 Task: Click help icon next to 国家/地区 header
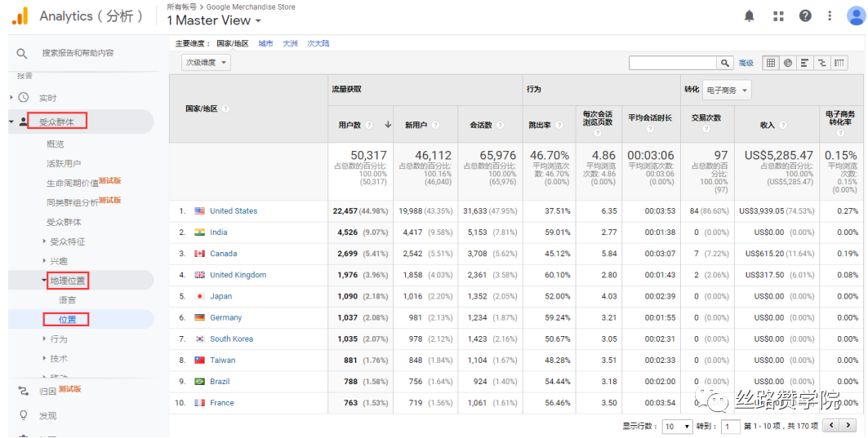tap(225, 109)
